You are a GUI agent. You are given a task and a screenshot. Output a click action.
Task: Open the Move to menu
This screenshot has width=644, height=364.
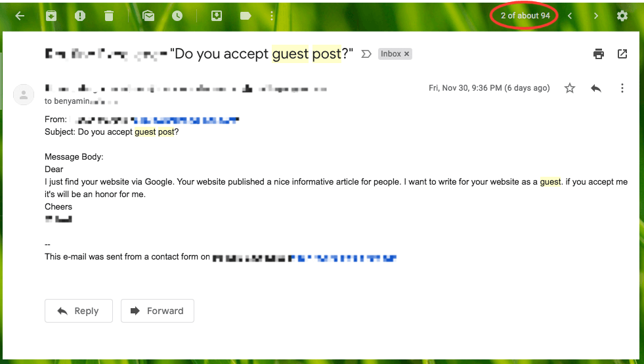click(217, 16)
